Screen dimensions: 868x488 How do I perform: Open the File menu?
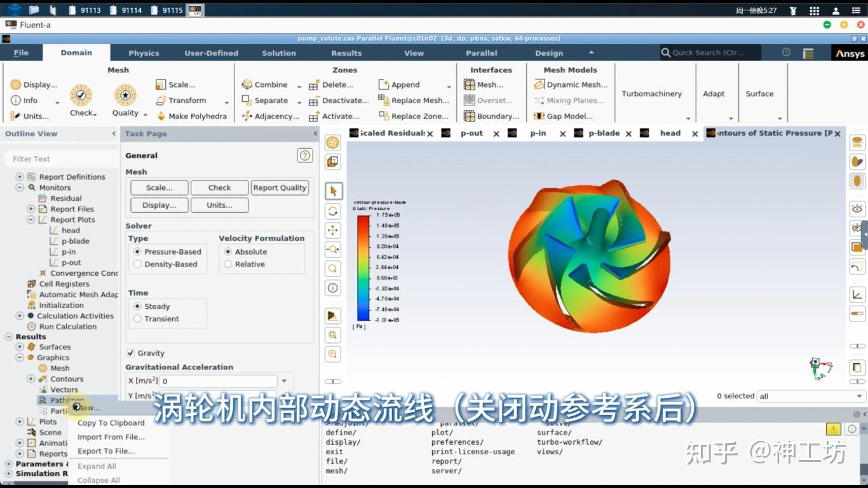21,53
